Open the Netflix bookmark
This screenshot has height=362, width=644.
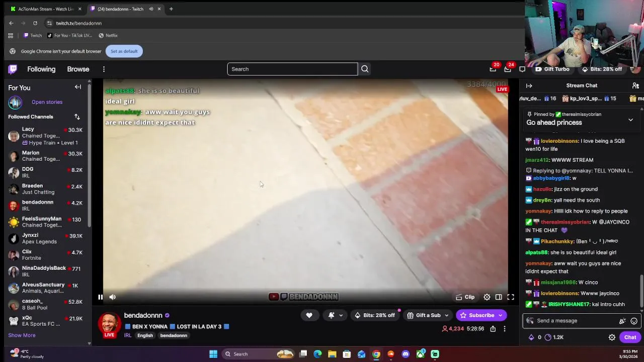click(x=108, y=35)
